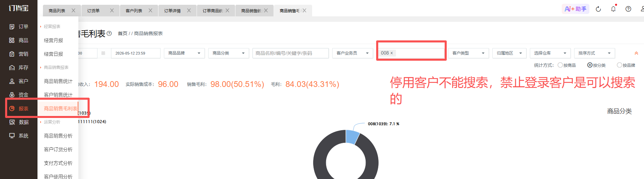Screen dimensions: 644x179
Task: Open the 客户类型 dropdown
Action: pyautogui.click(x=469, y=53)
